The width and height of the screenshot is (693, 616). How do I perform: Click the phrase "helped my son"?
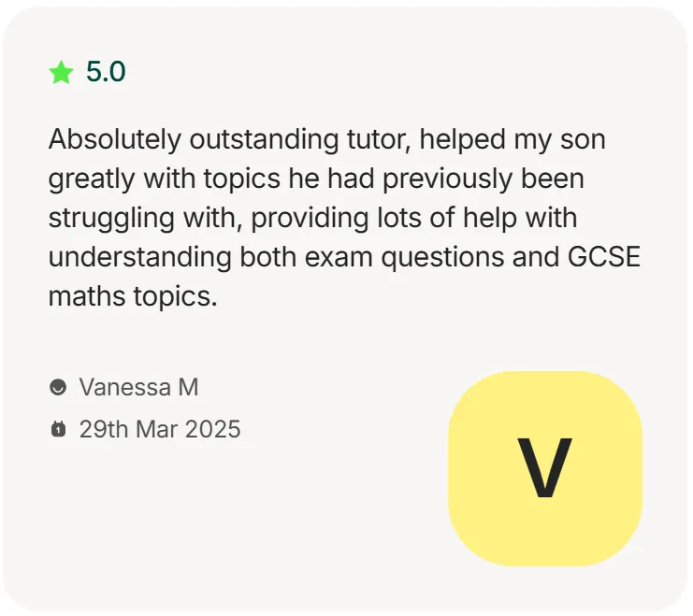pos(513,139)
